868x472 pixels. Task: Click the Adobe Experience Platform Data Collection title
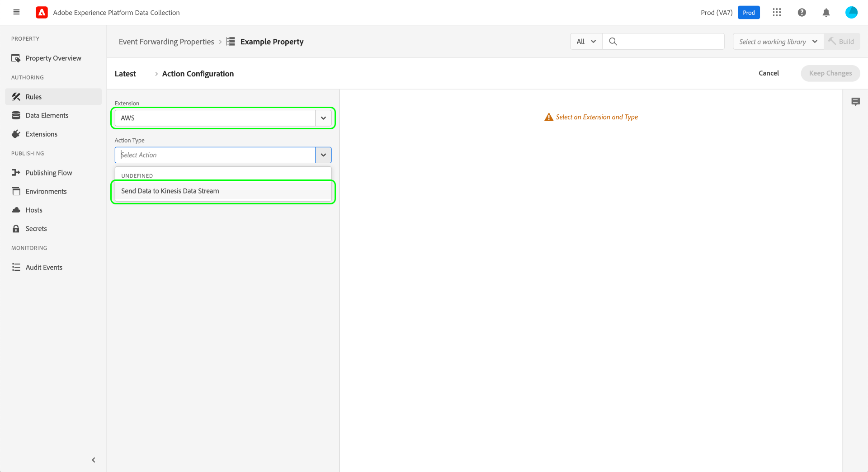(x=117, y=13)
